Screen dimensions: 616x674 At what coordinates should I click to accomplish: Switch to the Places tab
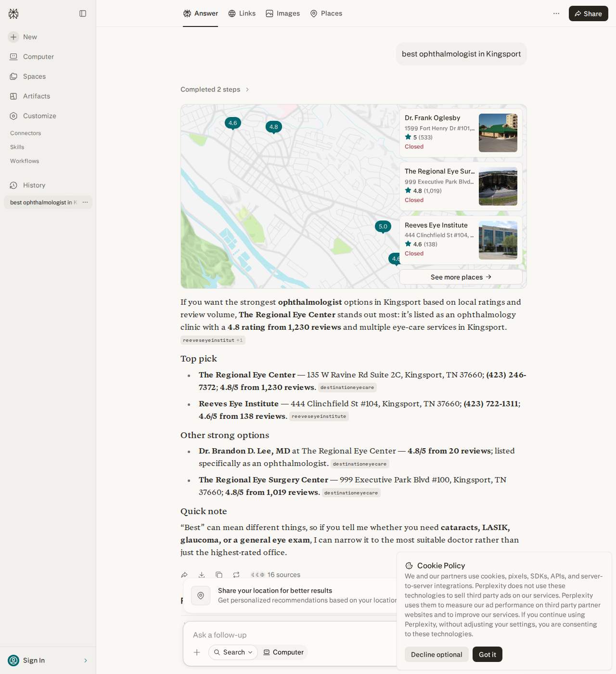[326, 13]
